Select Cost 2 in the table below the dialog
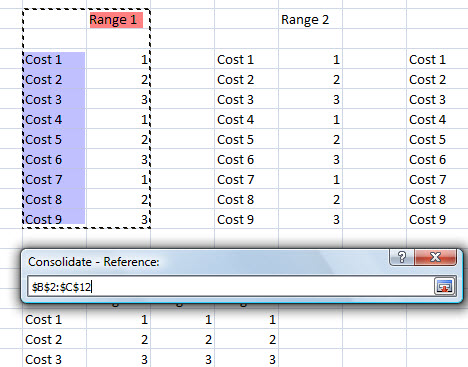This screenshot has height=367, width=468. [43, 340]
